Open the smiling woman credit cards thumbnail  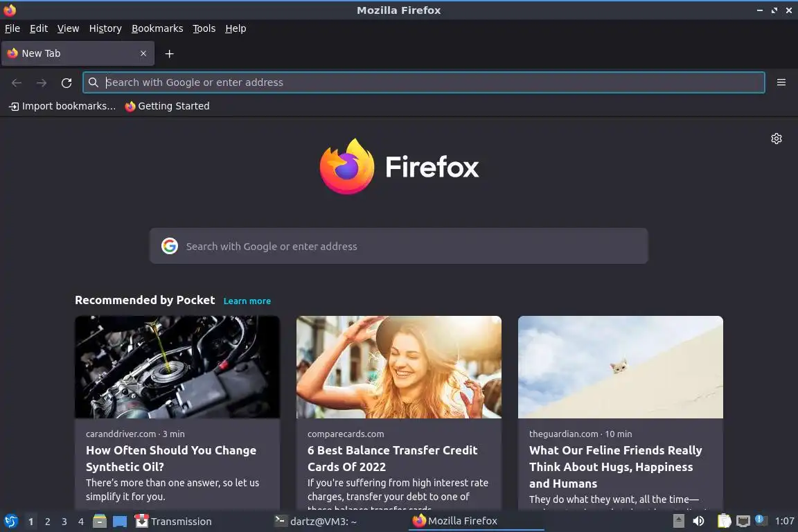(398, 367)
